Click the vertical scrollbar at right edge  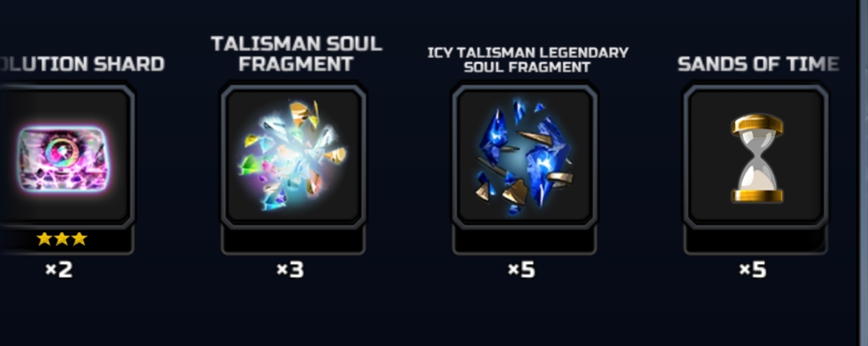[863, 173]
